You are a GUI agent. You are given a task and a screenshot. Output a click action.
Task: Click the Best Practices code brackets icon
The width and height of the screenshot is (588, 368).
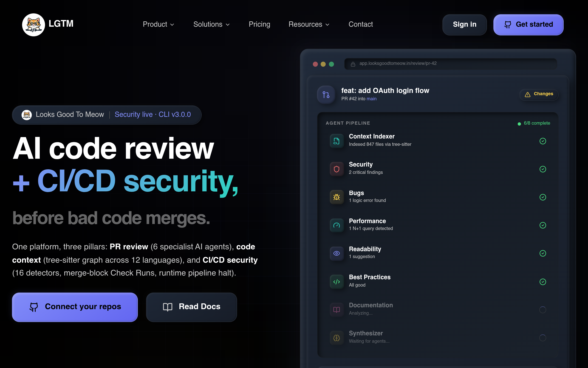337,282
